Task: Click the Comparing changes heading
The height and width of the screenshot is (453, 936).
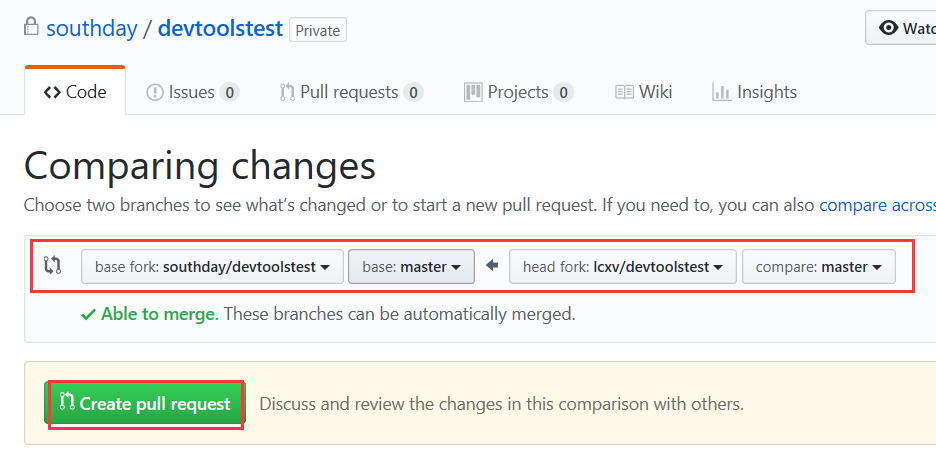Action: (200, 165)
